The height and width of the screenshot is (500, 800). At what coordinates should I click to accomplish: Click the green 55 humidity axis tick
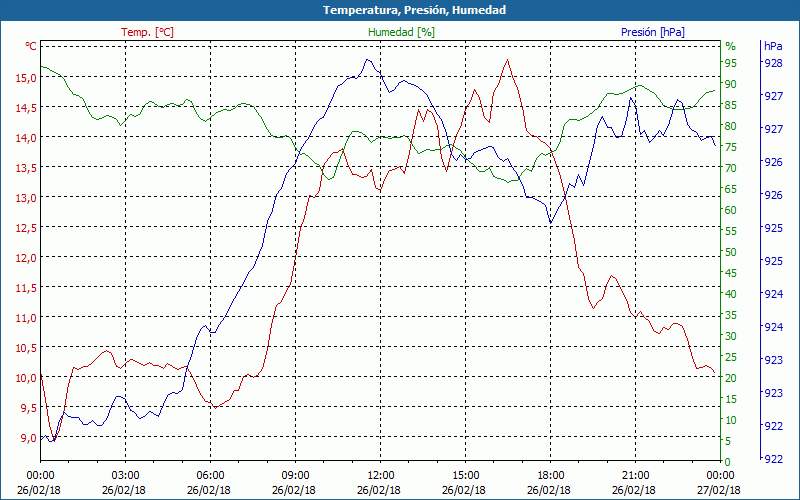(x=731, y=231)
